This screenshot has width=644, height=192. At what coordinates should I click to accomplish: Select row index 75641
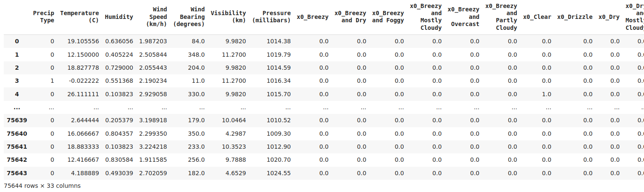point(17,147)
